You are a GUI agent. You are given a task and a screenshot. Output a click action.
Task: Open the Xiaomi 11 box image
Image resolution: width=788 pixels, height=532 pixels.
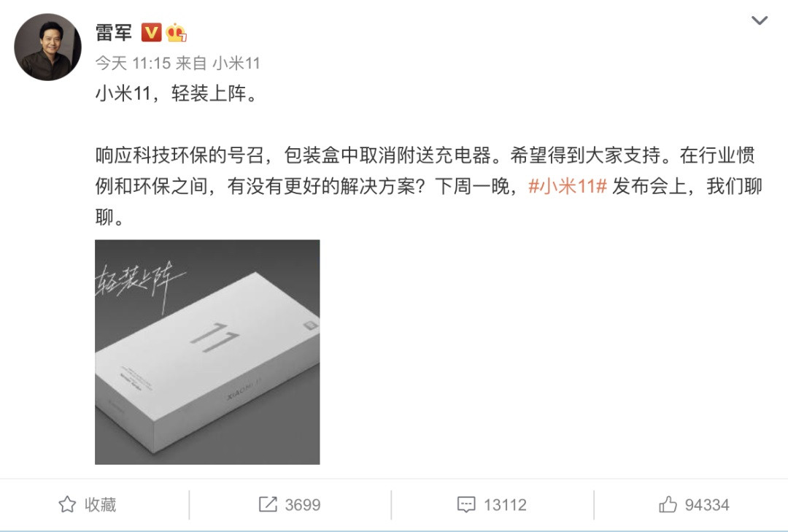(x=207, y=352)
